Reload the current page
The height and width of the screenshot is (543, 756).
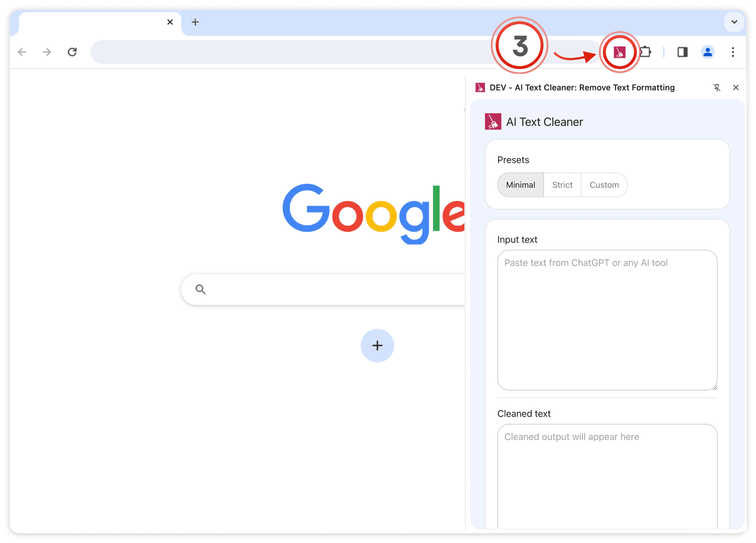[x=72, y=52]
